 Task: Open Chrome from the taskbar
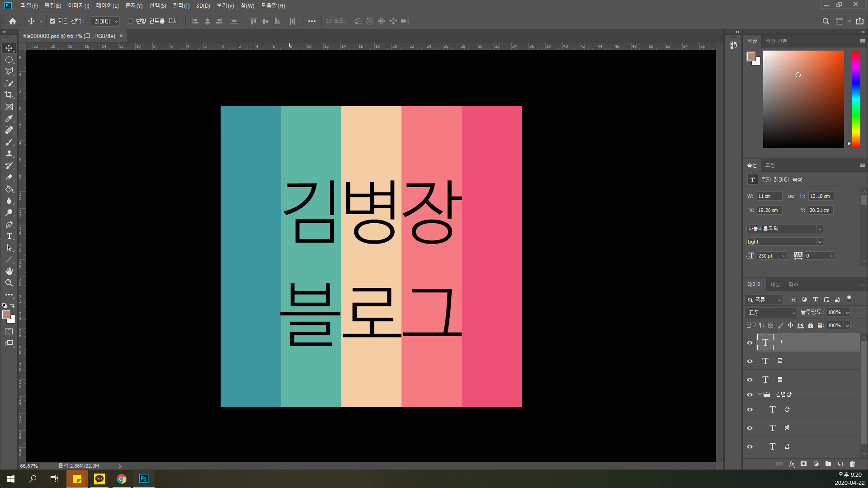[122, 479]
